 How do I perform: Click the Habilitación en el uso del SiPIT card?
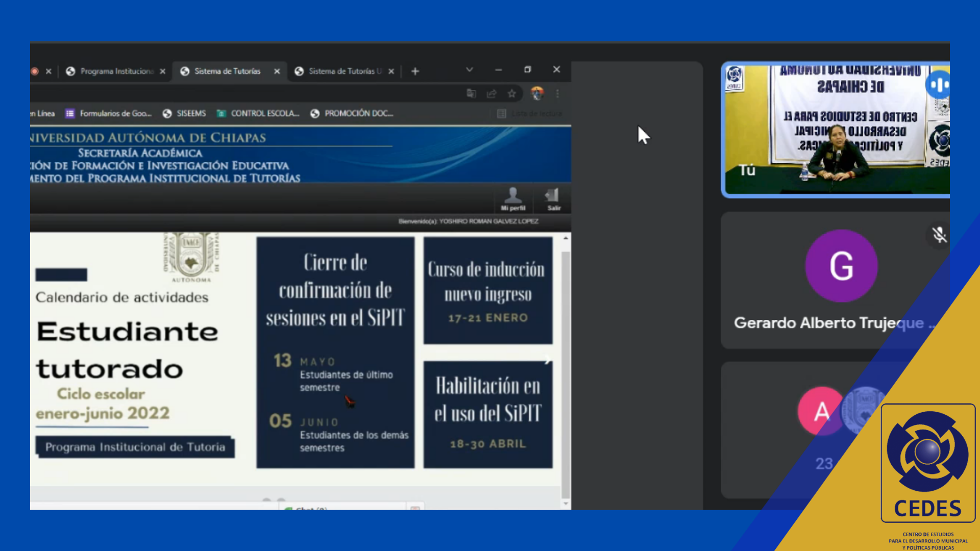click(x=488, y=414)
